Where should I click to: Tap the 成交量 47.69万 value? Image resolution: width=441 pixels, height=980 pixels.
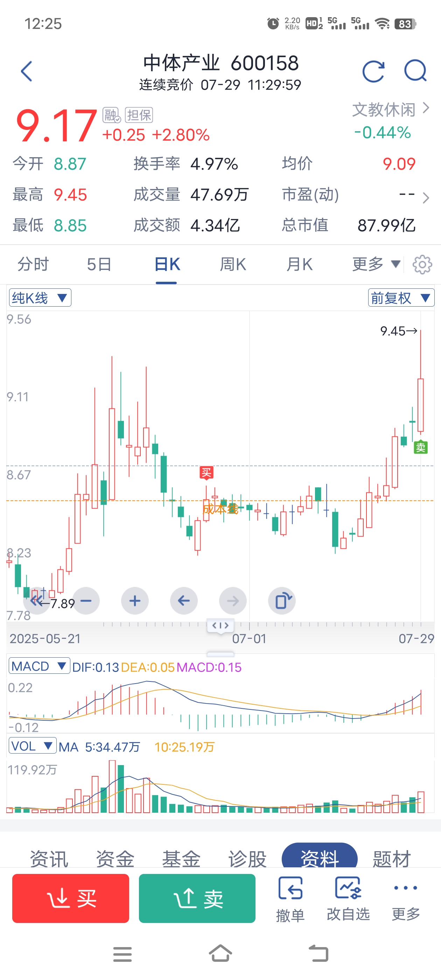pyautogui.click(x=219, y=194)
